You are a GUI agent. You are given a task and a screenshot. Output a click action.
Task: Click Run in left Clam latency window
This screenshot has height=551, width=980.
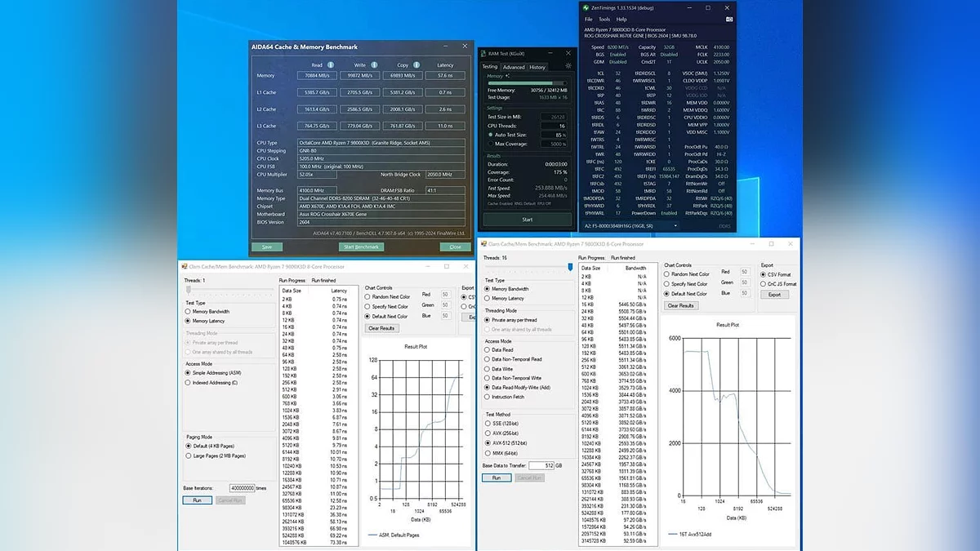pos(197,500)
